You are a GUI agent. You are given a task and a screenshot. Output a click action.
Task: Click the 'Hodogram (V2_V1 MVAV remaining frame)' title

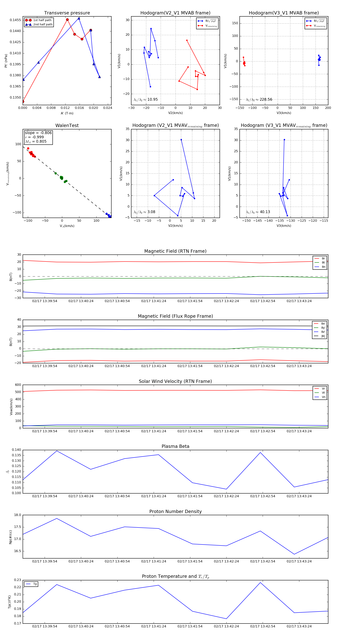[175, 125]
